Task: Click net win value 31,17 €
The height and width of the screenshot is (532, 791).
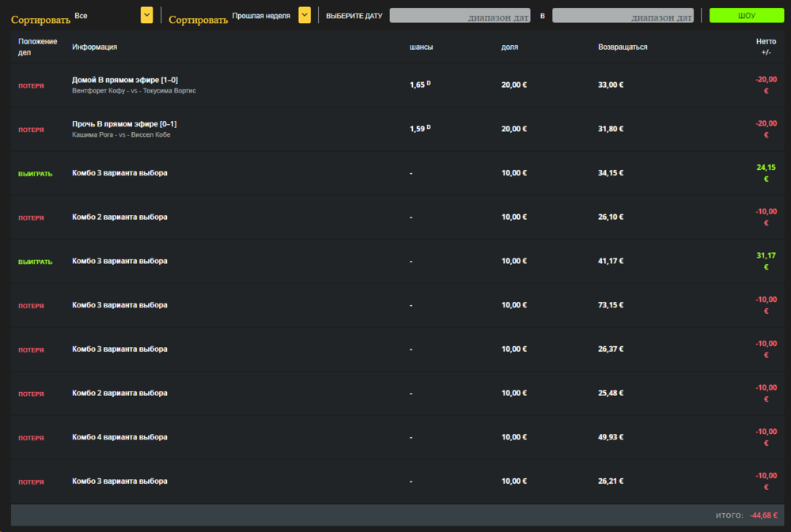Action: click(x=766, y=261)
